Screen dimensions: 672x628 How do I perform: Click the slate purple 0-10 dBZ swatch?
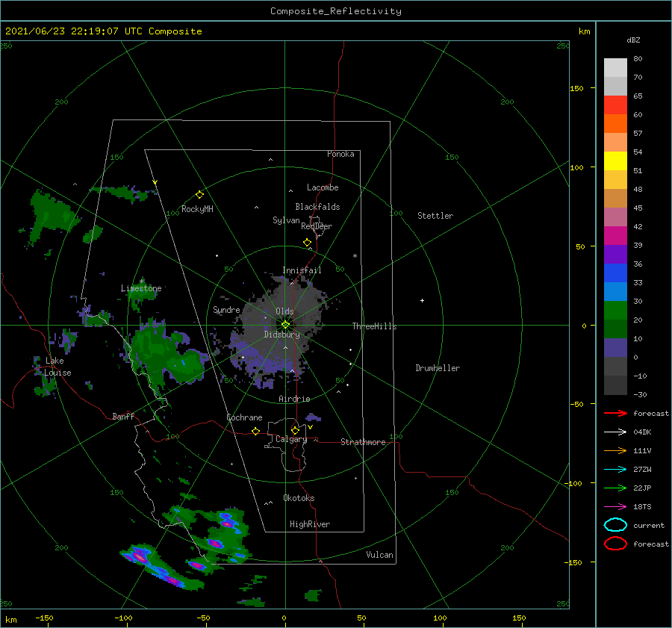pos(615,348)
